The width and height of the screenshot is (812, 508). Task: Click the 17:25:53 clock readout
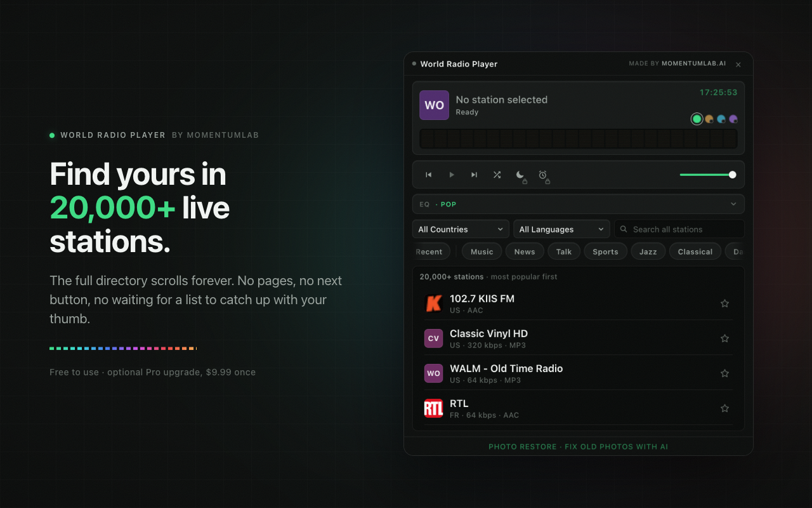(x=719, y=92)
